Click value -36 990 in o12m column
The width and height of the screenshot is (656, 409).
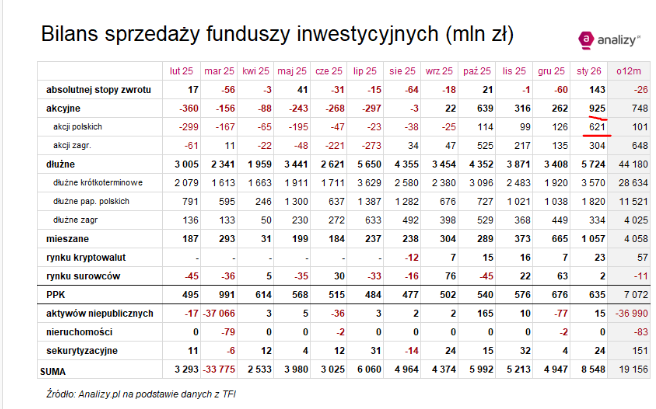coord(632,314)
